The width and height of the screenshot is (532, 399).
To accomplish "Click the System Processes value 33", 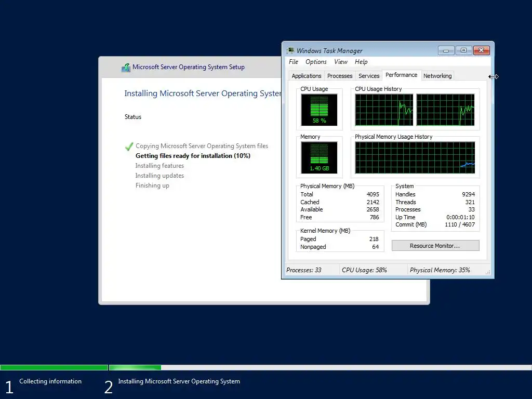I will pyautogui.click(x=472, y=210).
